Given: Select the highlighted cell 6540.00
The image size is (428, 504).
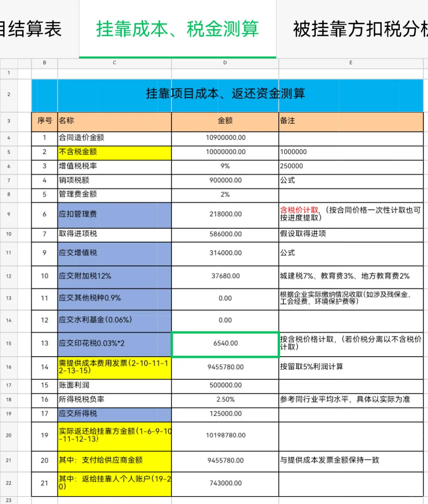Looking at the screenshot, I should point(225,344).
